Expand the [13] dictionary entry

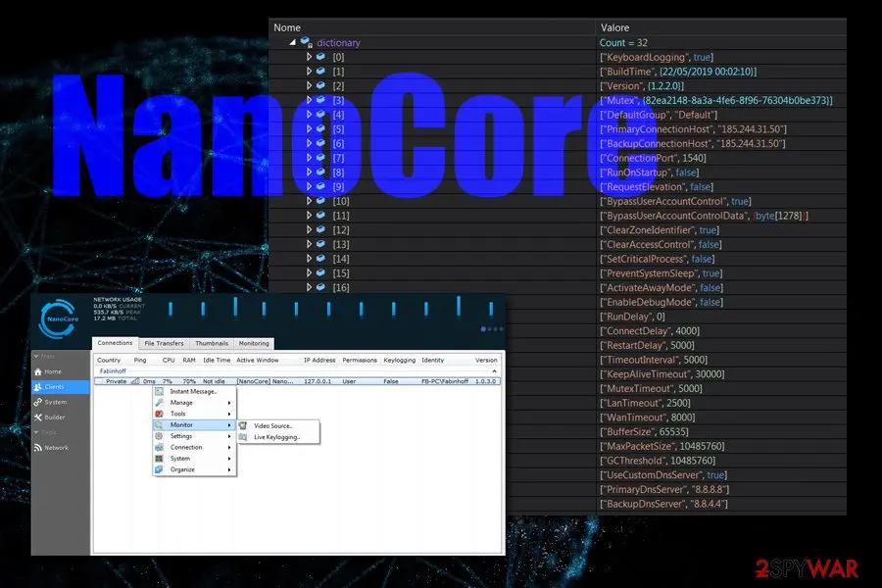[309, 244]
